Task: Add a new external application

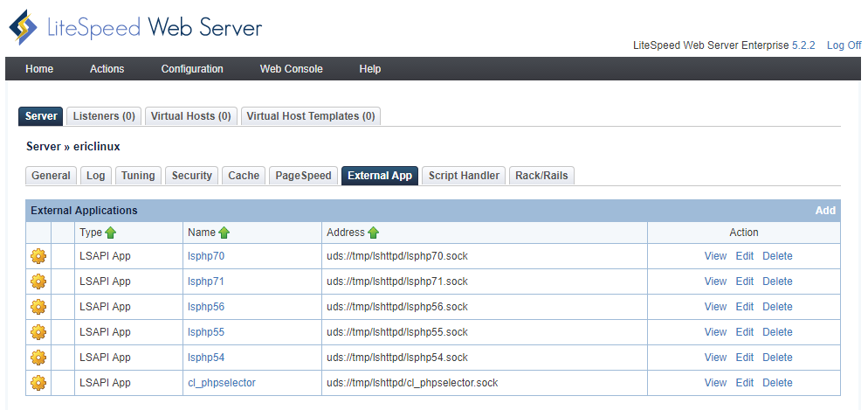Action: tap(824, 211)
